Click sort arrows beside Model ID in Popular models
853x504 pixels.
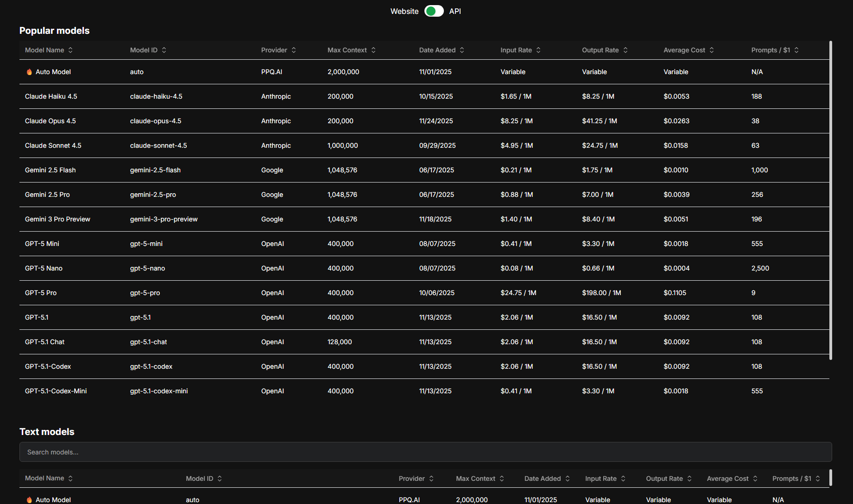(164, 50)
